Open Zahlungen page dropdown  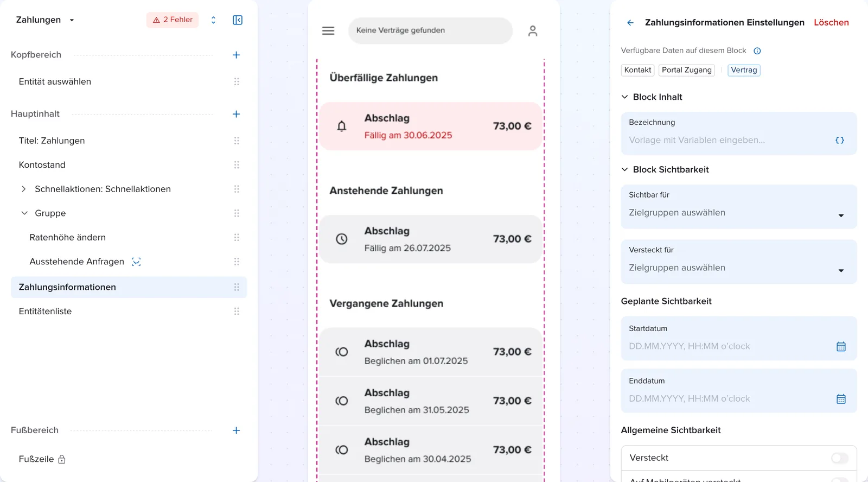[x=72, y=20]
